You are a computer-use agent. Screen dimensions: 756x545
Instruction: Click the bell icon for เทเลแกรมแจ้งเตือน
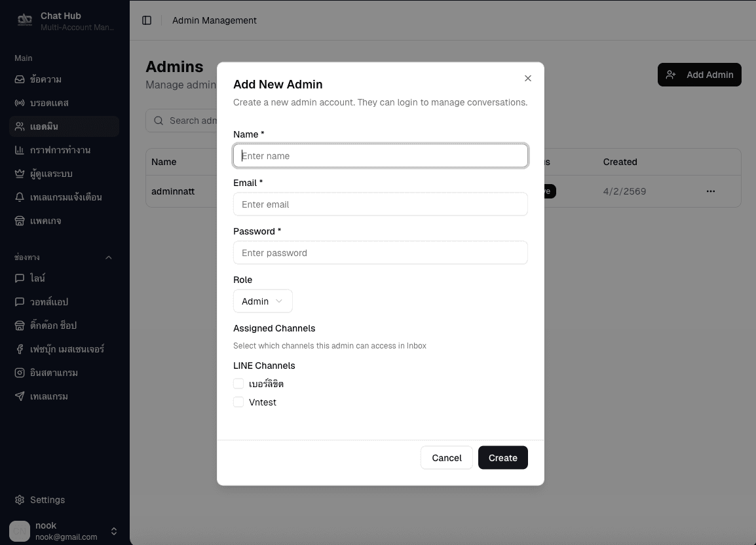20,197
